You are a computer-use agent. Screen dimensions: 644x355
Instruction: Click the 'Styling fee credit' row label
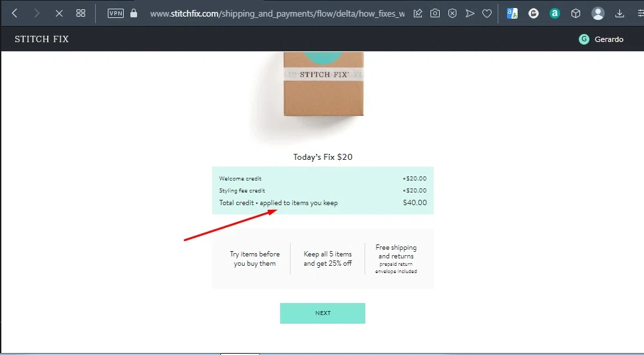[x=242, y=190]
